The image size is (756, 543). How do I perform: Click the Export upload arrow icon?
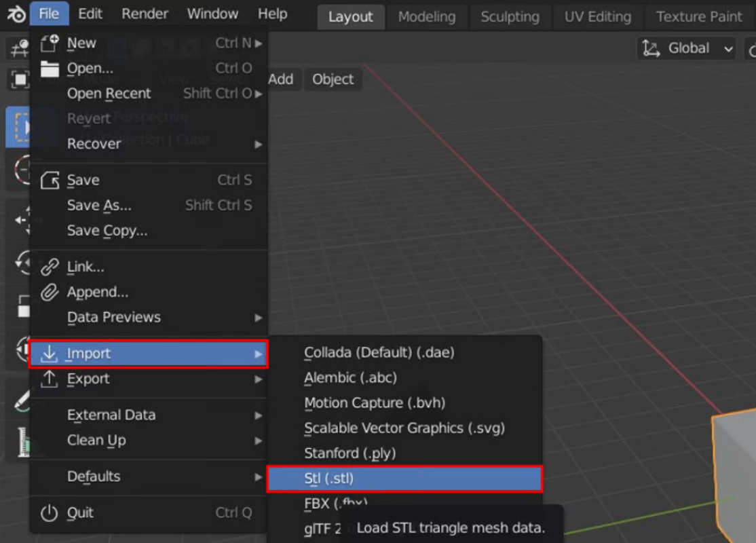coord(49,379)
